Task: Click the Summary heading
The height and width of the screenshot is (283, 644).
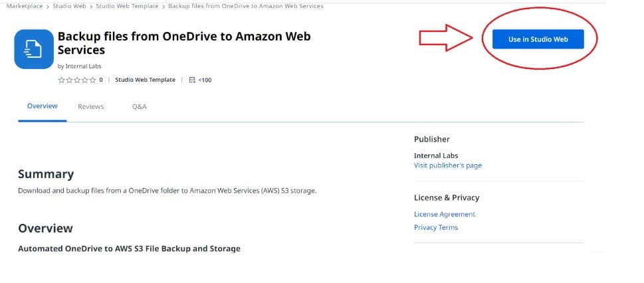Action: point(46,174)
